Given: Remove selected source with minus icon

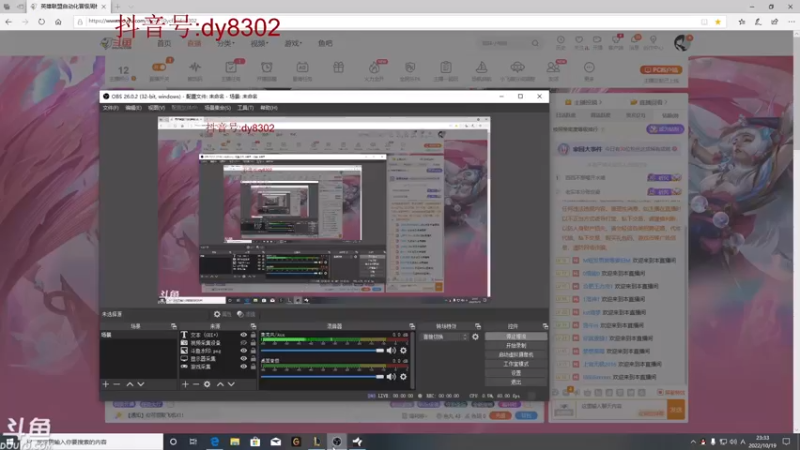Looking at the screenshot, I should pyautogui.click(x=196, y=384).
